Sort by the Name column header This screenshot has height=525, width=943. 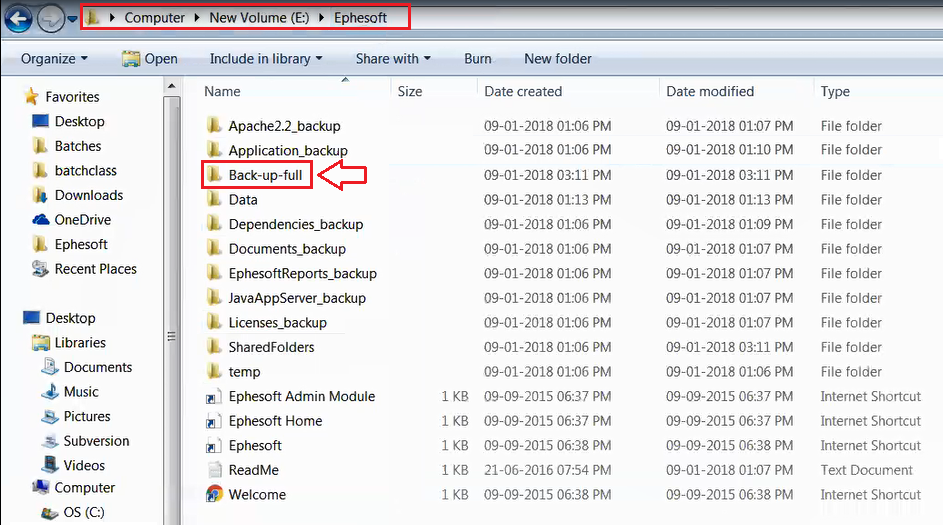coord(222,91)
